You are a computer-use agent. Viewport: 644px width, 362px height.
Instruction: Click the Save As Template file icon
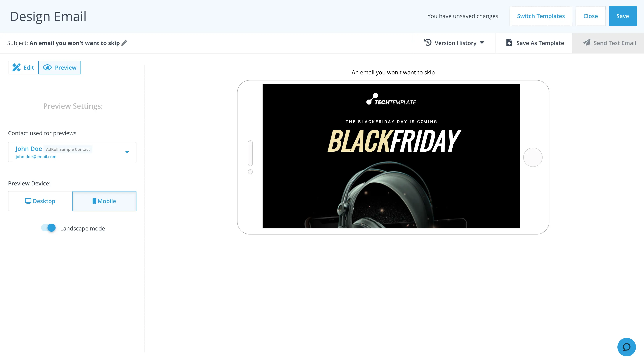[x=509, y=42]
